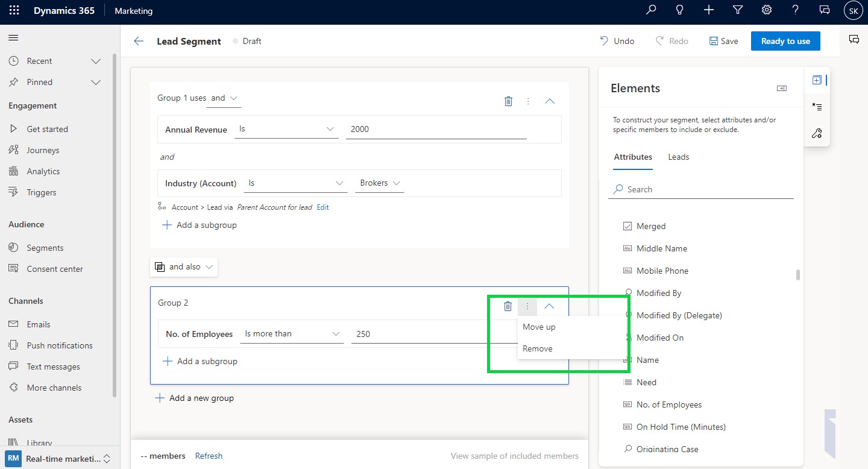The height and width of the screenshot is (469, 868).
Task: Open Group 1 more options menu
Action: (x=528, y=101)
